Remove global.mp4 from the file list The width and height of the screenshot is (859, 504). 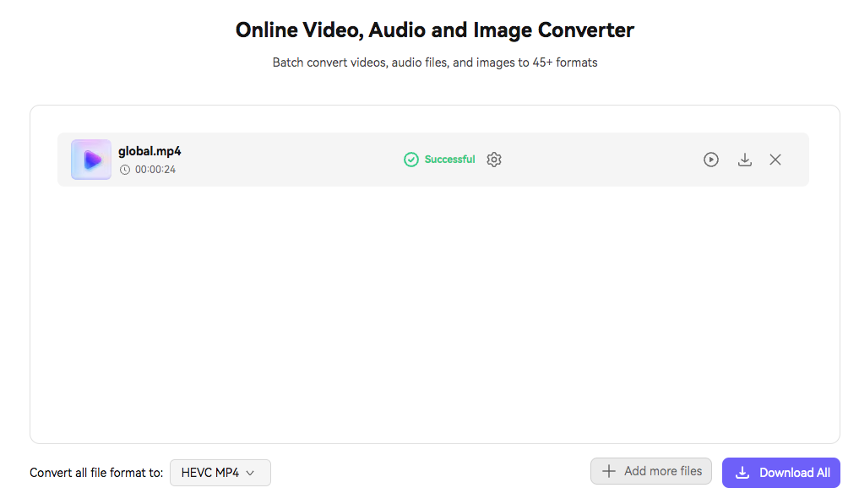pos(775,160)
